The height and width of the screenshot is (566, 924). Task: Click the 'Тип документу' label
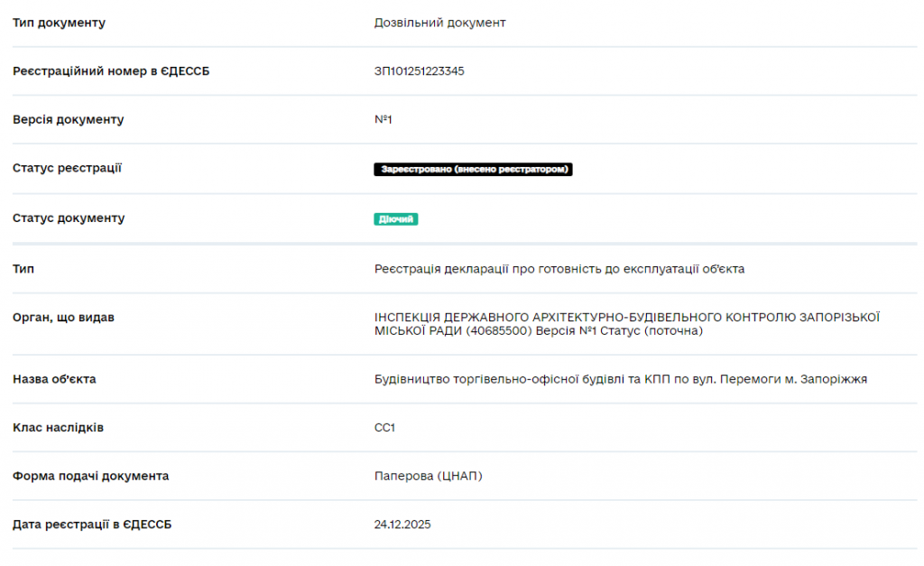pyautogui.click(x=59, y=23)
